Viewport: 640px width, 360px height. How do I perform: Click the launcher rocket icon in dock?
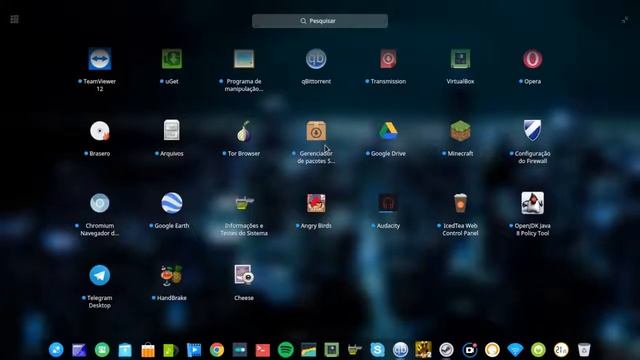(x=56, y=350)
